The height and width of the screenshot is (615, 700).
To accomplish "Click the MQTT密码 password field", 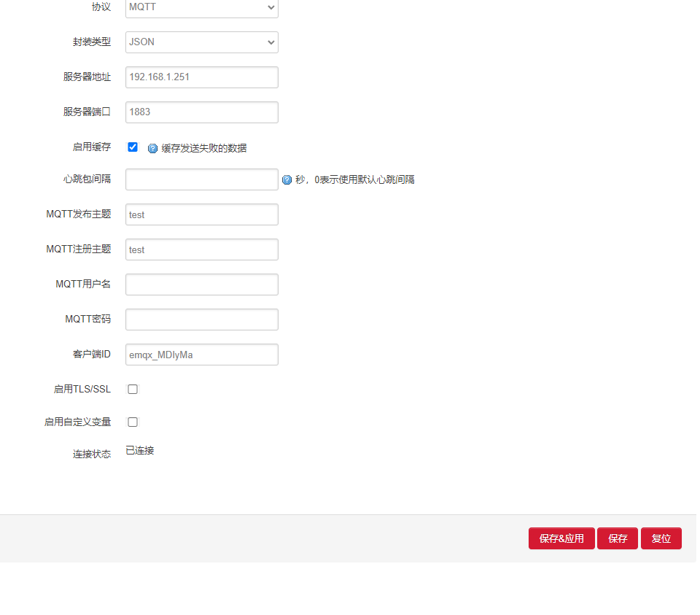I will (x=201, y=320).
